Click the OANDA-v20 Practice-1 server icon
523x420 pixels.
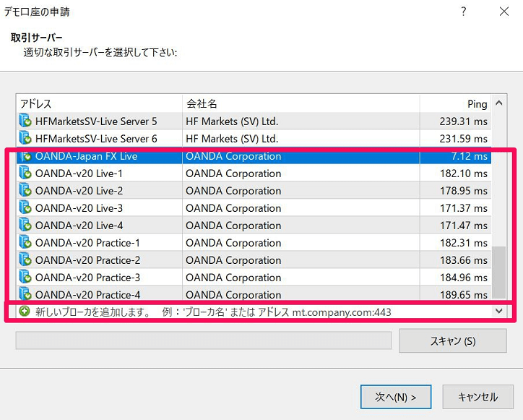click(x=25, y=243)
